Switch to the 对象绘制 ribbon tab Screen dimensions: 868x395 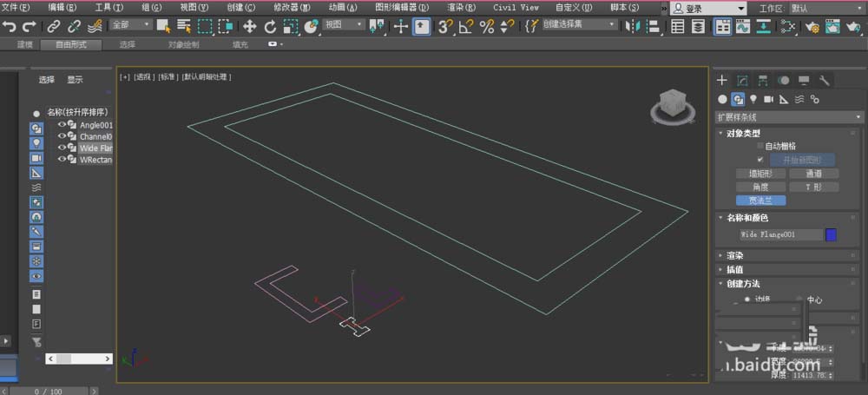(184, 45)
